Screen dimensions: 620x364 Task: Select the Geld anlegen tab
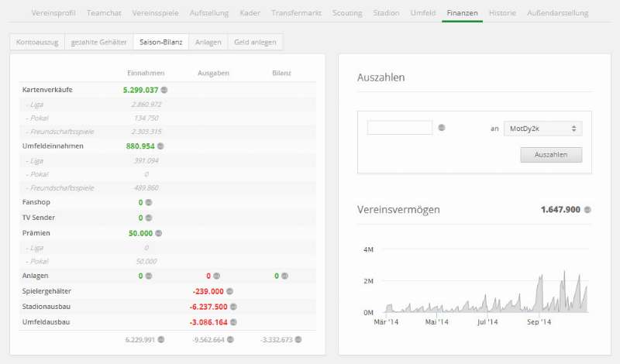tap(255, 42)
